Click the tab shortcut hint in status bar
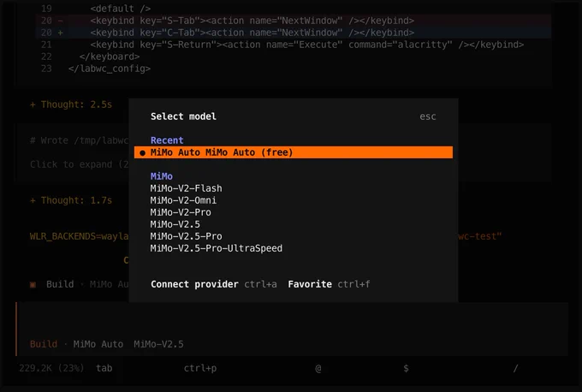The image size is (582, 392). pyautogui.click(x=104, y=368)
